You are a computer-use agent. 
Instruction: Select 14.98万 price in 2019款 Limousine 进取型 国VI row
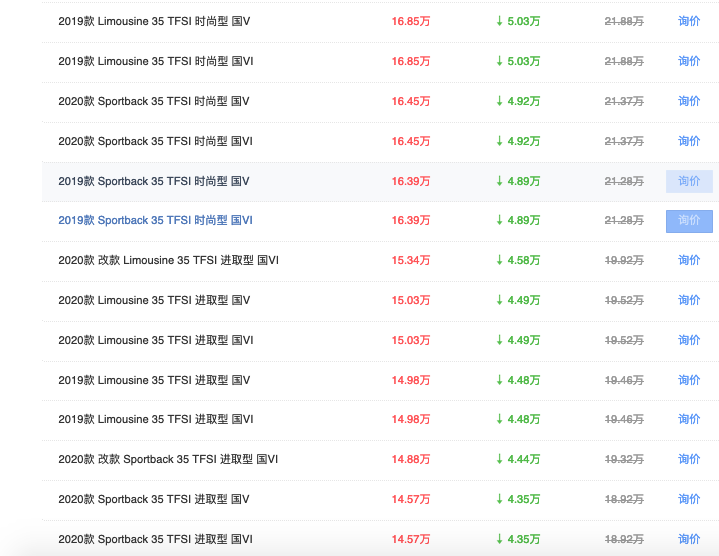point(411,419)
